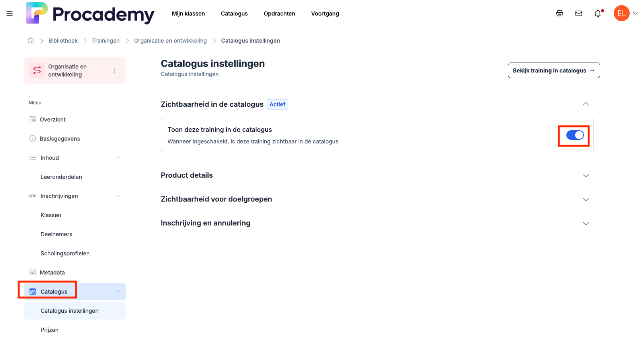Screen dimensions: 644x347
Task: Select Prijzen in the sidebar
Action: click(x=49, y=330)
